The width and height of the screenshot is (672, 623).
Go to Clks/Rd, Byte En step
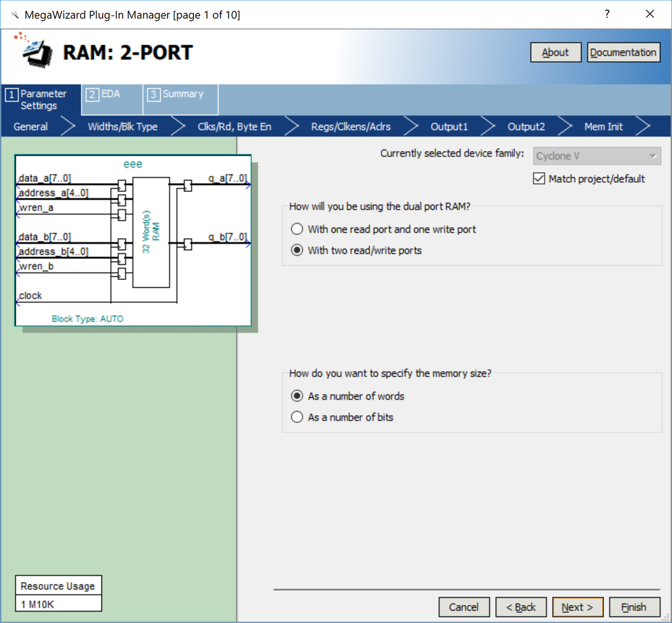point(235,126)
